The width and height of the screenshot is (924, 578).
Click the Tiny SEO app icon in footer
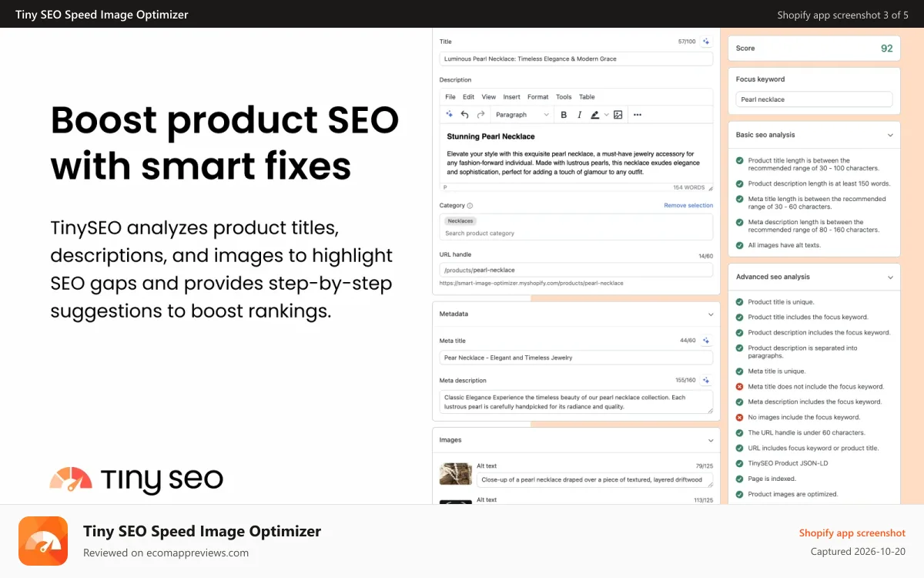(x=42, y=541)
